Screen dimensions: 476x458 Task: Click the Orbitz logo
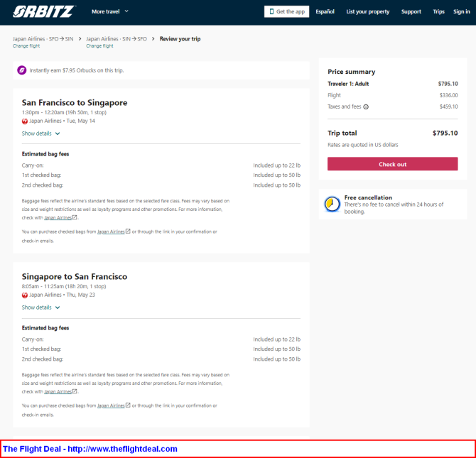pyautogui.click(x=44, y=11)
